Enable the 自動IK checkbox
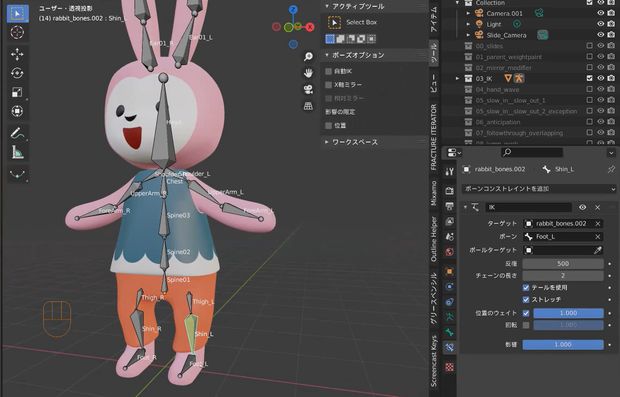This screenshot has height=397, width=620. point(328,71)
